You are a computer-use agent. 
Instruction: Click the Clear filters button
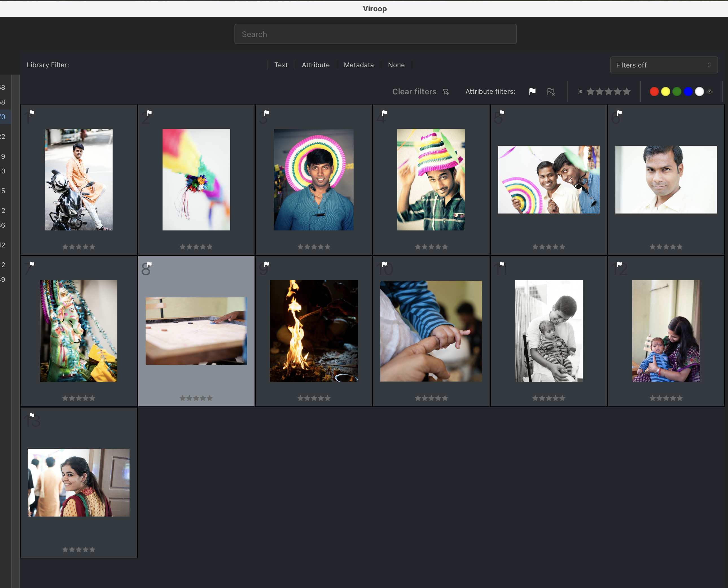tap(414, 92)
